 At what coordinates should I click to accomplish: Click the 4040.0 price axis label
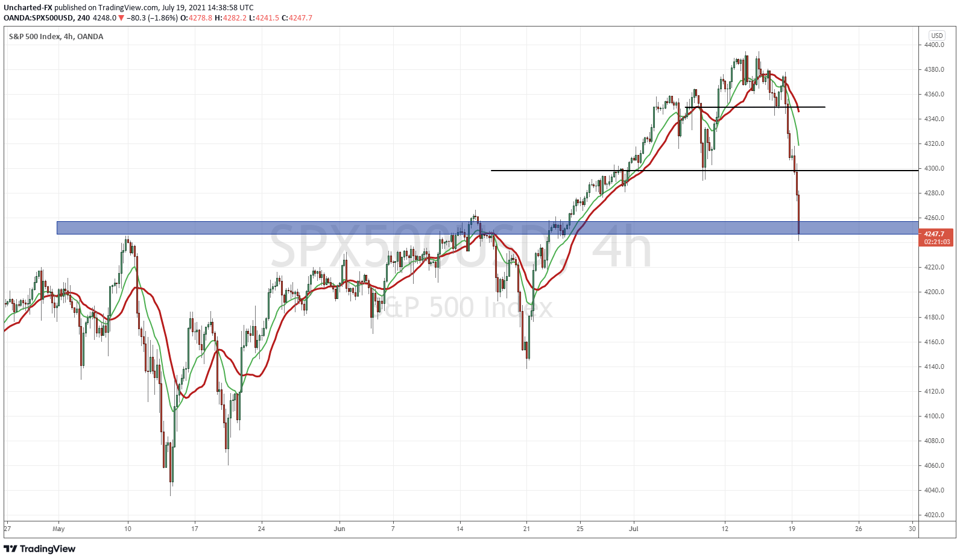tap(935, 490)
